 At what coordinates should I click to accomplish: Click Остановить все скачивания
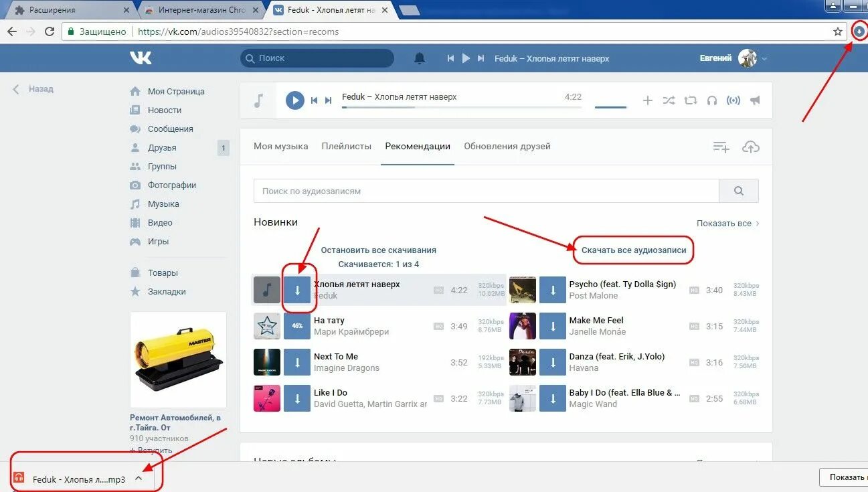(379, 250)
